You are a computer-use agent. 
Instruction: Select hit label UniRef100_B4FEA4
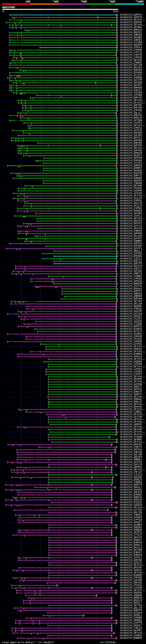[131, 70]
